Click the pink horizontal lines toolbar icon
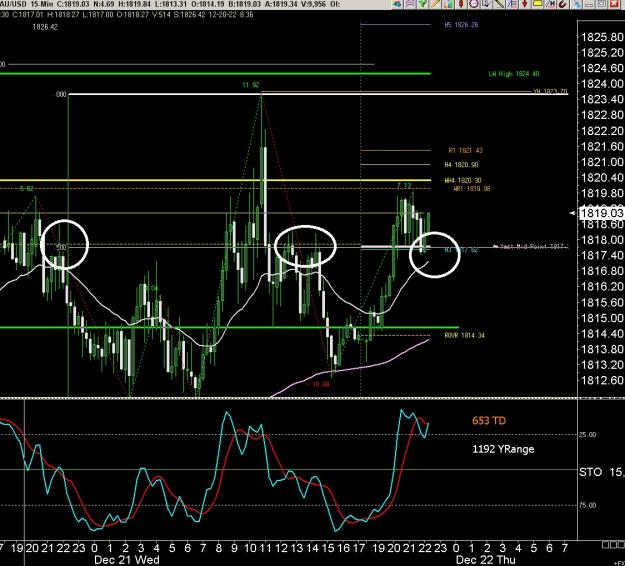The width and height of the screenshot is (625, 566). point(410,4)
